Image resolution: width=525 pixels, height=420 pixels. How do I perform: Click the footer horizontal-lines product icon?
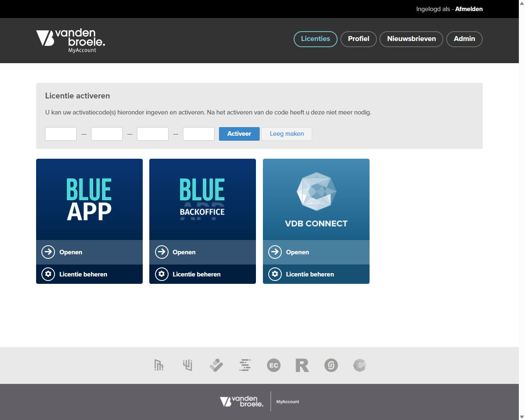point(245,365)
